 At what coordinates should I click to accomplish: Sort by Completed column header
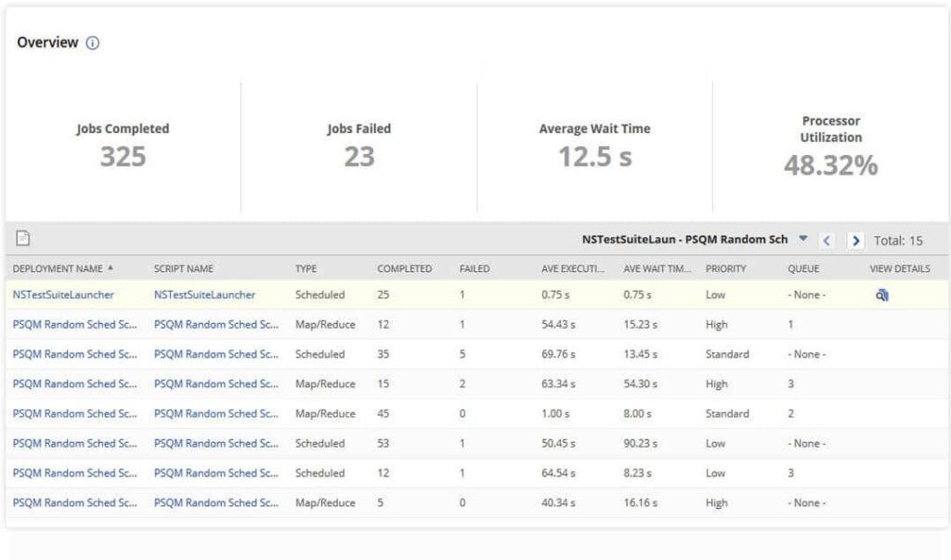[x=404, y=268]
